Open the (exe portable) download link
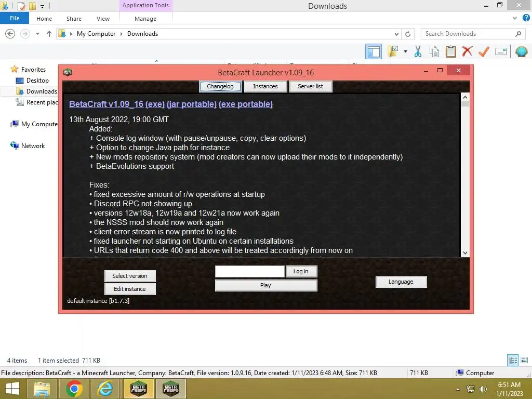 [246, 104]
